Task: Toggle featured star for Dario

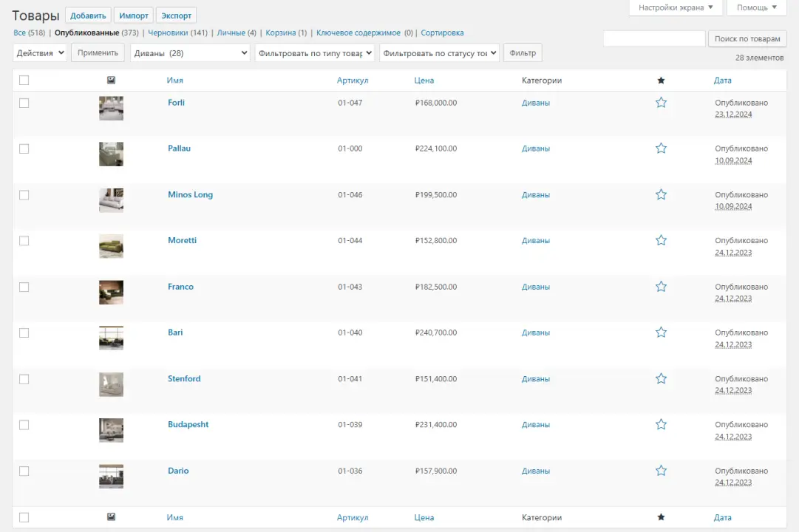Action: pyautogui.click(x=661, y=471)
